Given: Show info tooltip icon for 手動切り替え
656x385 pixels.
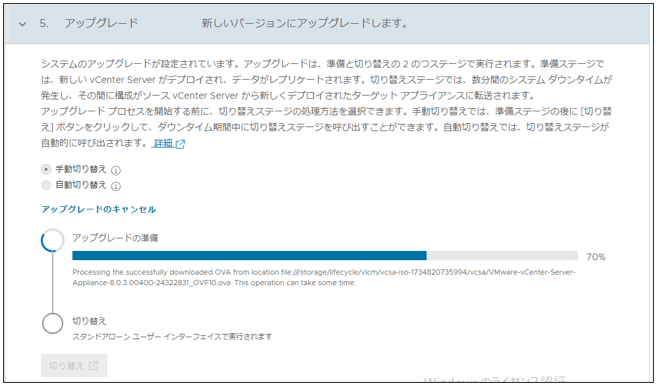Looking at the screenshot, I should point(116,170).
